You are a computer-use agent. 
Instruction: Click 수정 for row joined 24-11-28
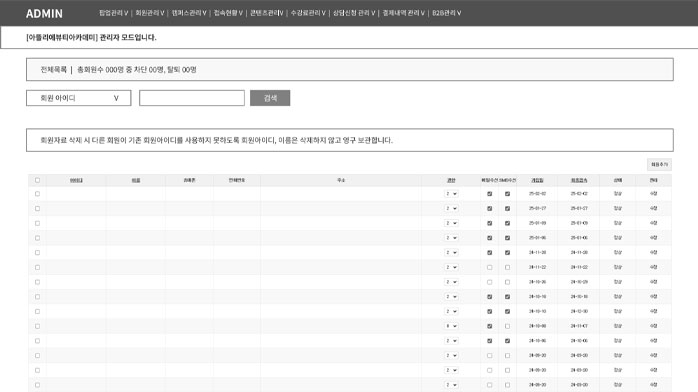coord(653,252)
